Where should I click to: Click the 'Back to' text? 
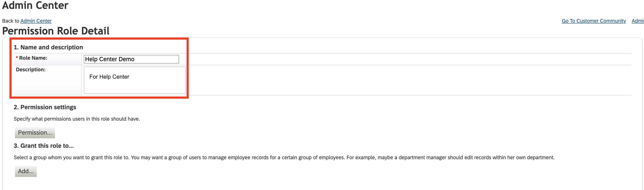(11, 21)
